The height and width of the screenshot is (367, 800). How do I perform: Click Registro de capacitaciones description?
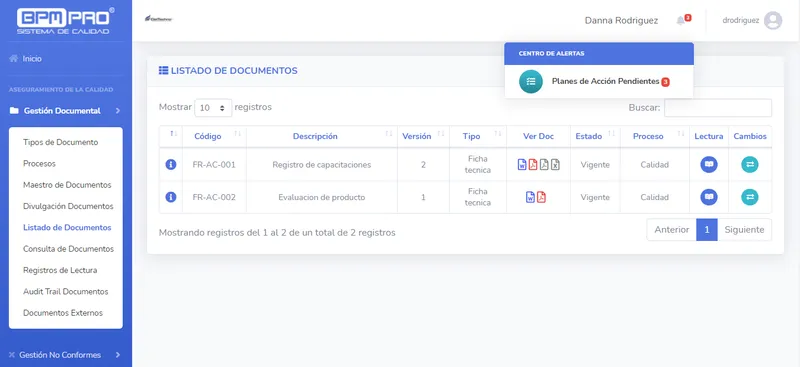(322, 164)
